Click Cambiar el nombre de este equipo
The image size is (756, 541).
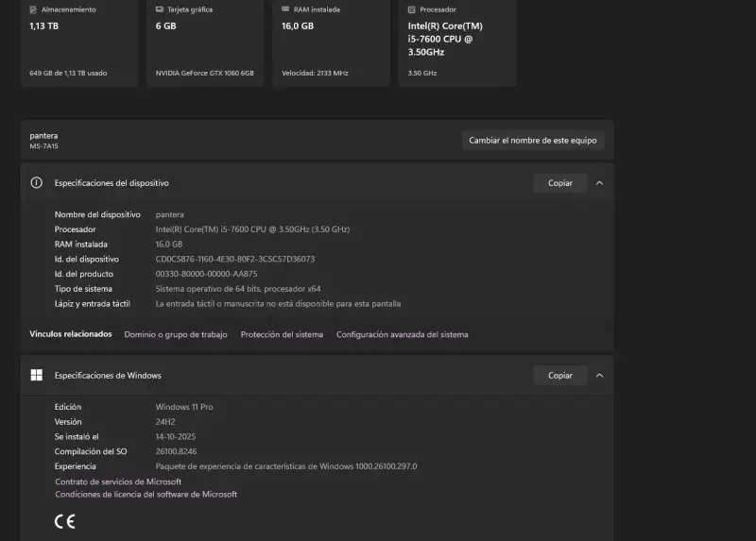(533, 140)
